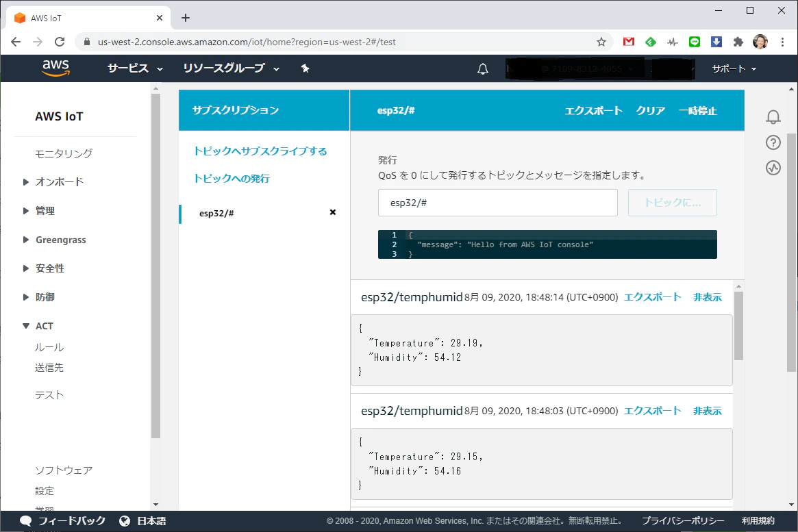Click the browser address bar URL
This screenshot has width=798, height=532.
point(247,42)
